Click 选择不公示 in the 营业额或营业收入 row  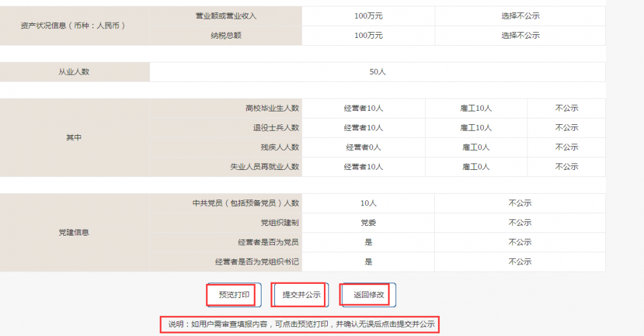pos(520,15)
